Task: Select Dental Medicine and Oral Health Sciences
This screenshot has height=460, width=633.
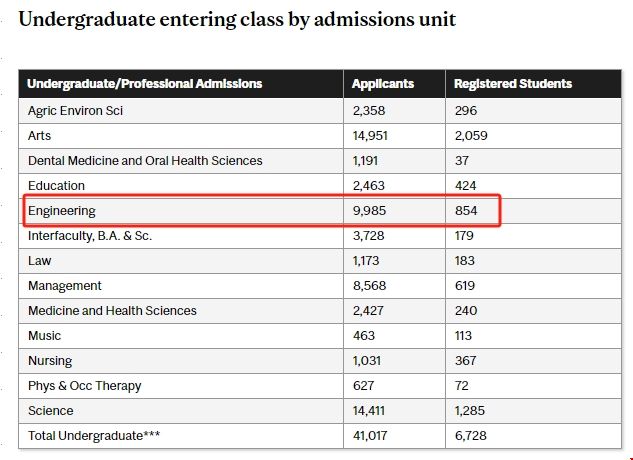Action: pos(145,160)
